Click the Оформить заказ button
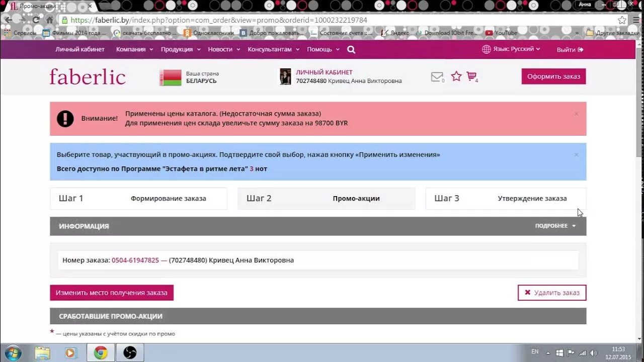This screenshot has width=644, height=362. [553, 76]
